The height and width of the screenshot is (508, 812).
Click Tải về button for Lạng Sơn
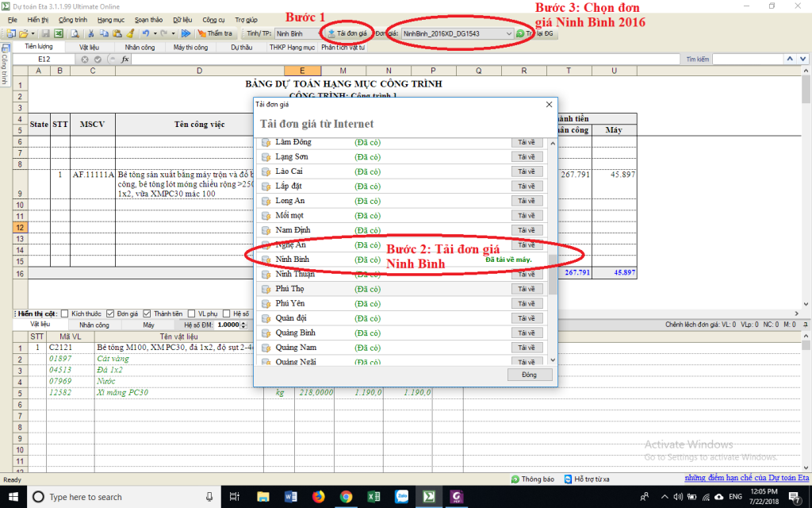pos(527,157)
